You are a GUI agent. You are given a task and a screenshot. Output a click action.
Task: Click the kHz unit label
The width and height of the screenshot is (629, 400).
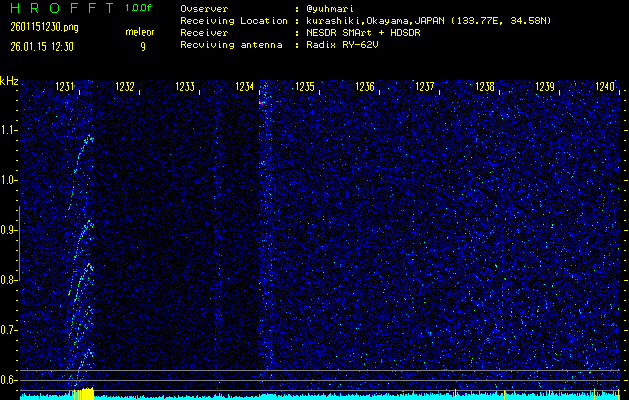(x=9, y=81)
